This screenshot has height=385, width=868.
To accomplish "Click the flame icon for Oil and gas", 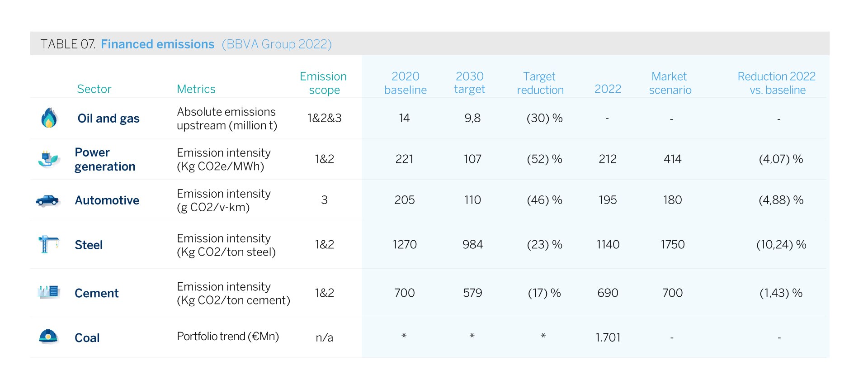I will coord(49,118).
